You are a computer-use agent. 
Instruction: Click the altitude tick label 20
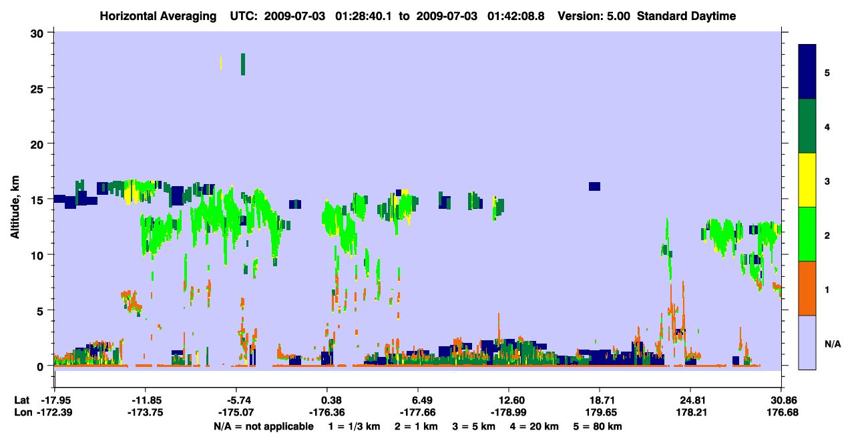(38, 144)
